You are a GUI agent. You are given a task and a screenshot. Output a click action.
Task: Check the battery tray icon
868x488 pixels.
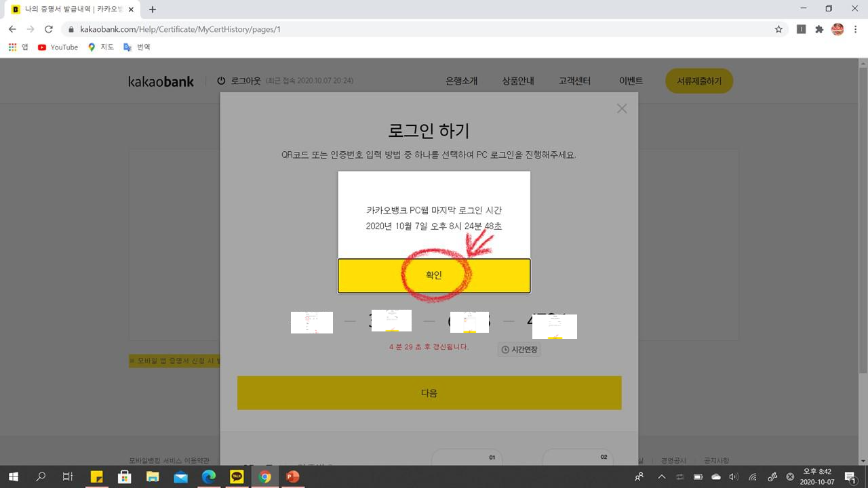[x=698, y=476]
